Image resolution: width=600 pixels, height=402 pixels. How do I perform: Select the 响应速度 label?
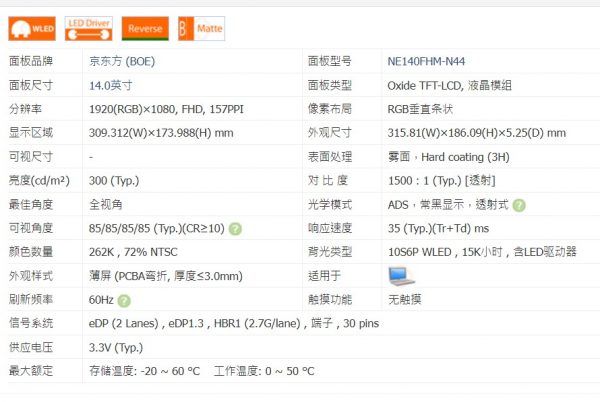(x=329, y=228)
